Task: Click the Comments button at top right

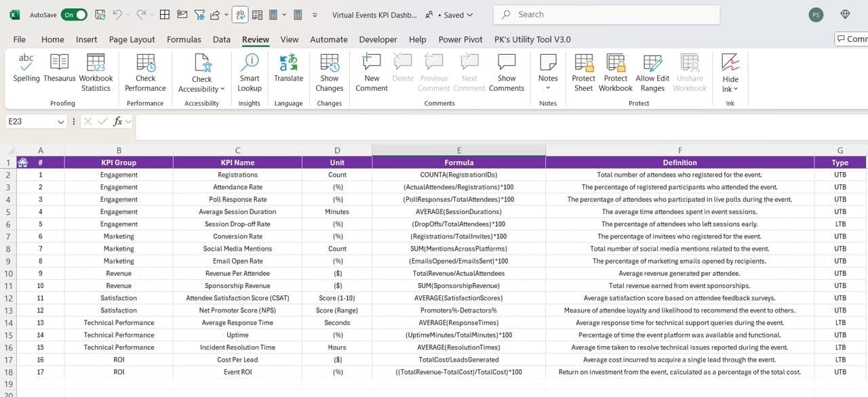Action: (x=852, y=39)
